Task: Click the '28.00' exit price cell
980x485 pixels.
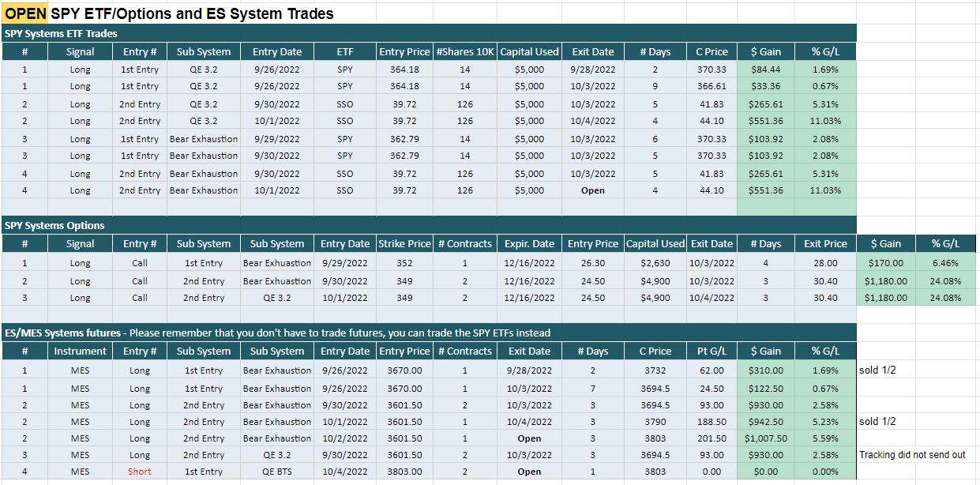Action: coord(825,263)
